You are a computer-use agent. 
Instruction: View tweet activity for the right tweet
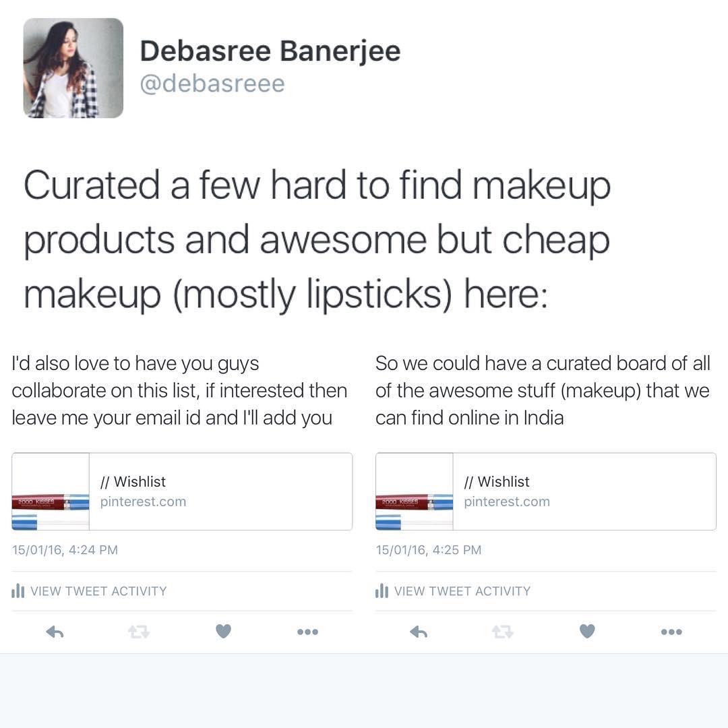pos(453,591)
